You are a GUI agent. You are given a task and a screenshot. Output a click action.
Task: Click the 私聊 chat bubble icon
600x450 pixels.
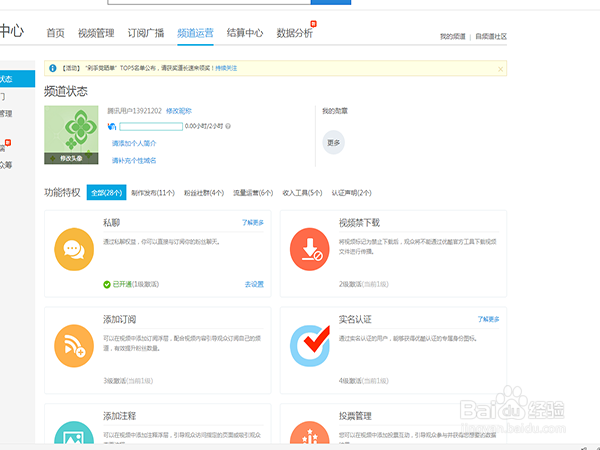[x=74, y=249]
